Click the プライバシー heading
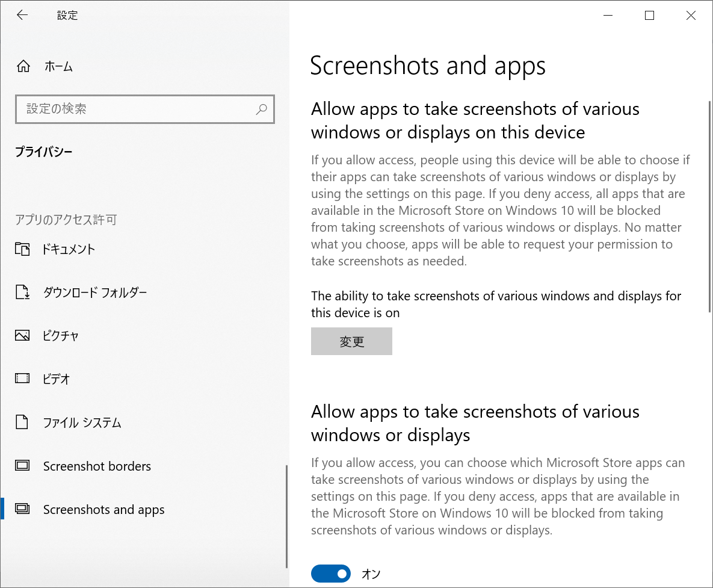Viewport: 713px width, 588px height. [x=44, y=152]
